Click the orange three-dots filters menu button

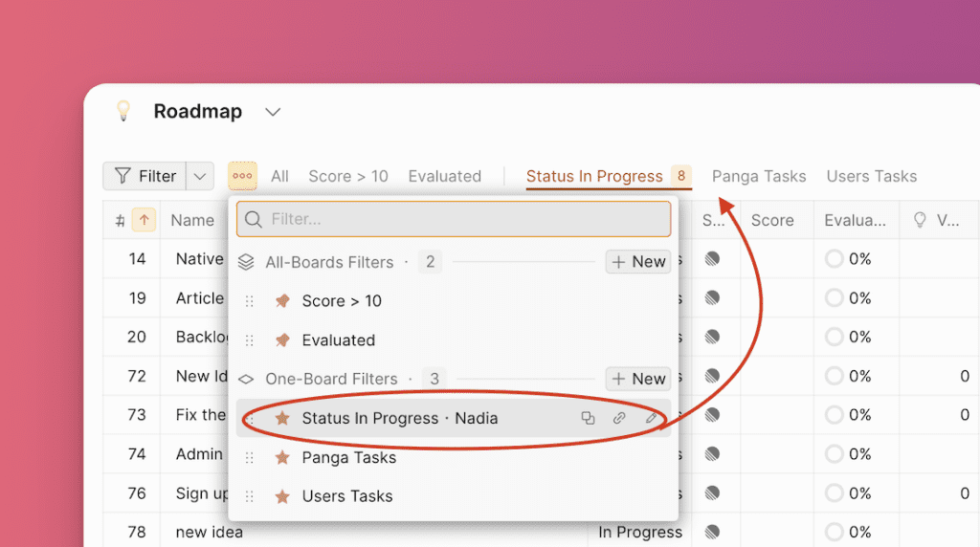[x=242, y=176]
